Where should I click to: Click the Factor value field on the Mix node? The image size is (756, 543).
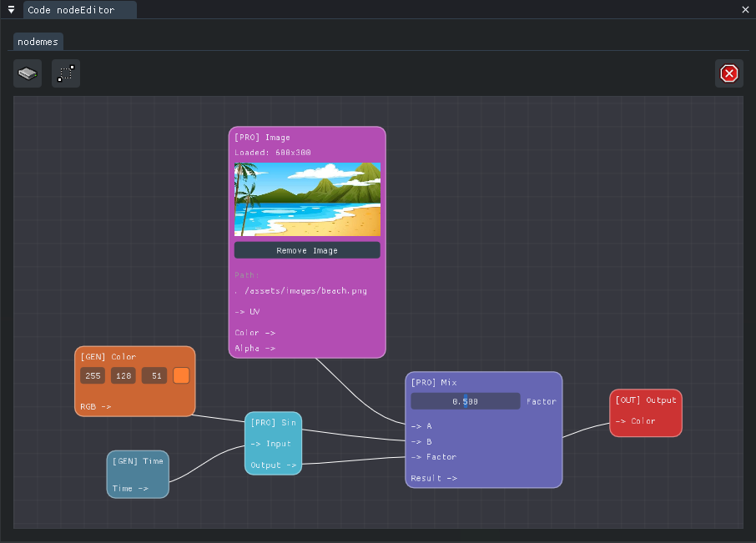tap(465, 400)
